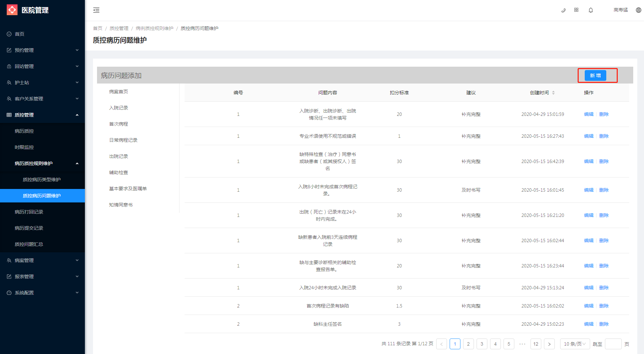Screen dimensions: 644x354
Task: Expand the 预约管理 menu chevron
Action: click(x=77, y=50)
